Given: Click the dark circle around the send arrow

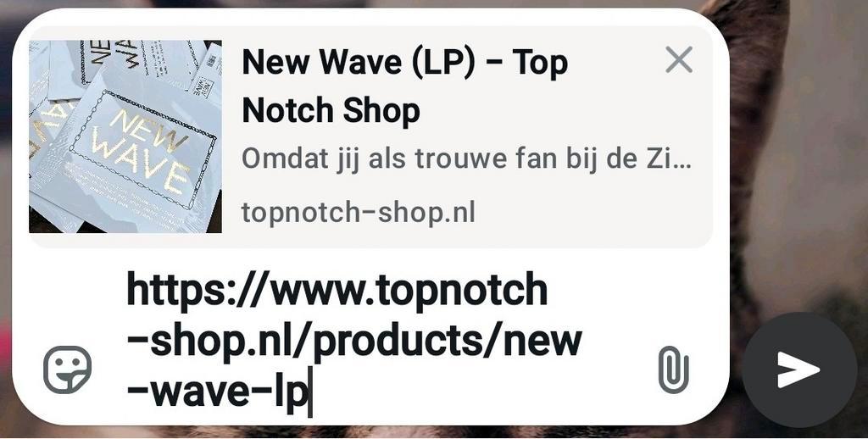Looking at the screenshot, I should tap(798, 370).
